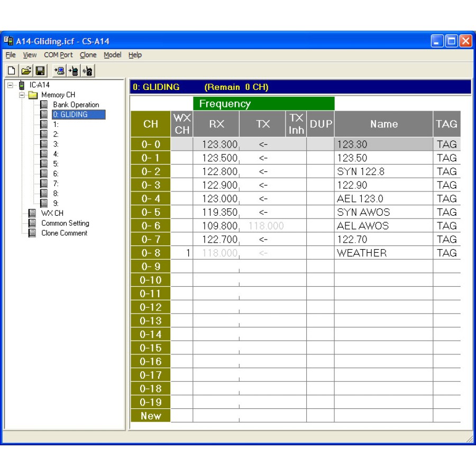The width and height of the screenshot is (476, 476).
Task: Click the SYN AWOS name cell
Action: point(384,212)
